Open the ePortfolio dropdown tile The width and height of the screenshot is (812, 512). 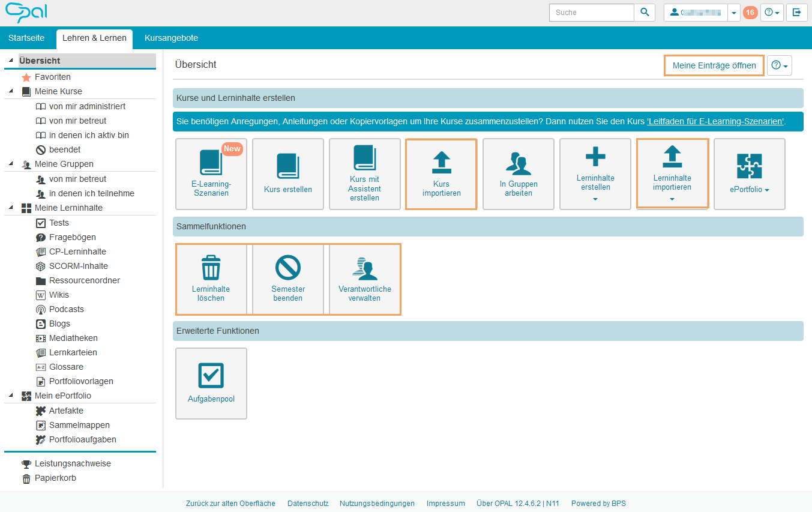750,174
